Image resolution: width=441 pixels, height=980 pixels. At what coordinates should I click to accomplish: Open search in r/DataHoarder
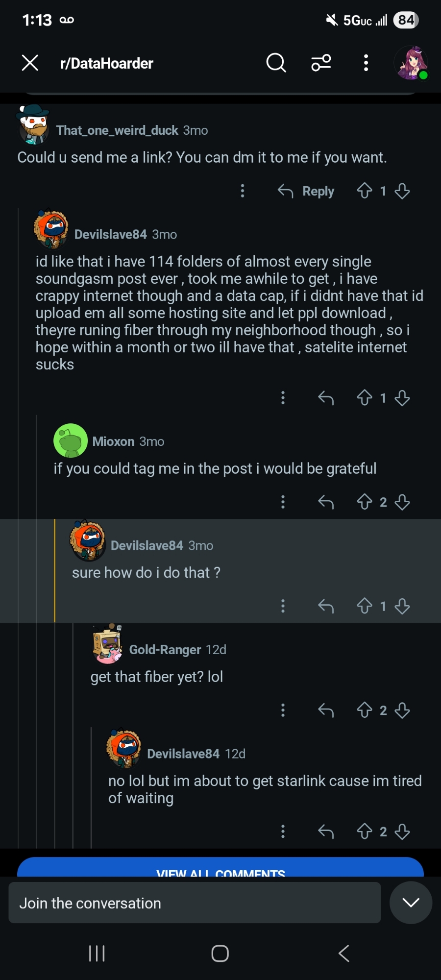(x=276, y=63)
